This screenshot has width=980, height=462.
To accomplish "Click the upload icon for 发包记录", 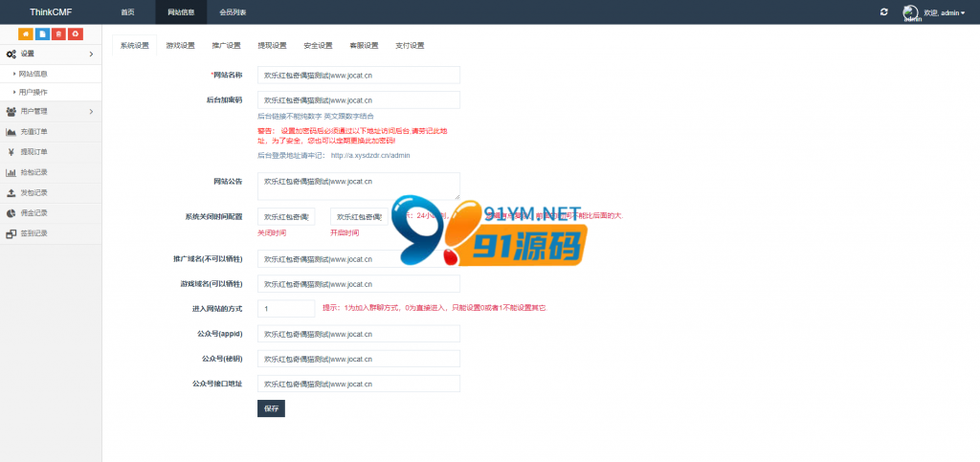I will pos(11,193).
